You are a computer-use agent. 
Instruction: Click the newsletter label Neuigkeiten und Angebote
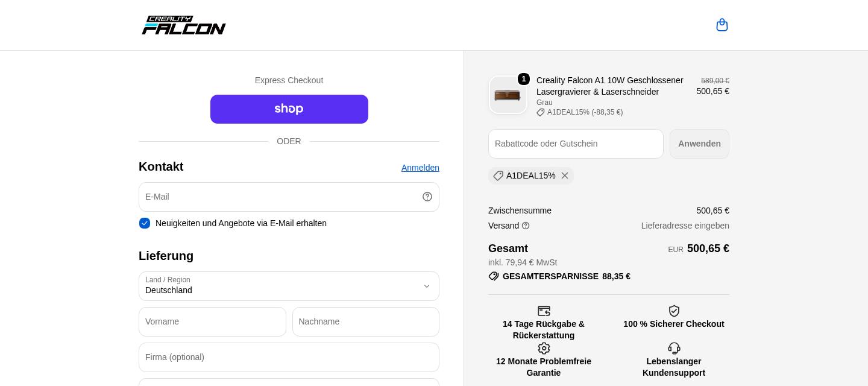click(x=241, y=223)
